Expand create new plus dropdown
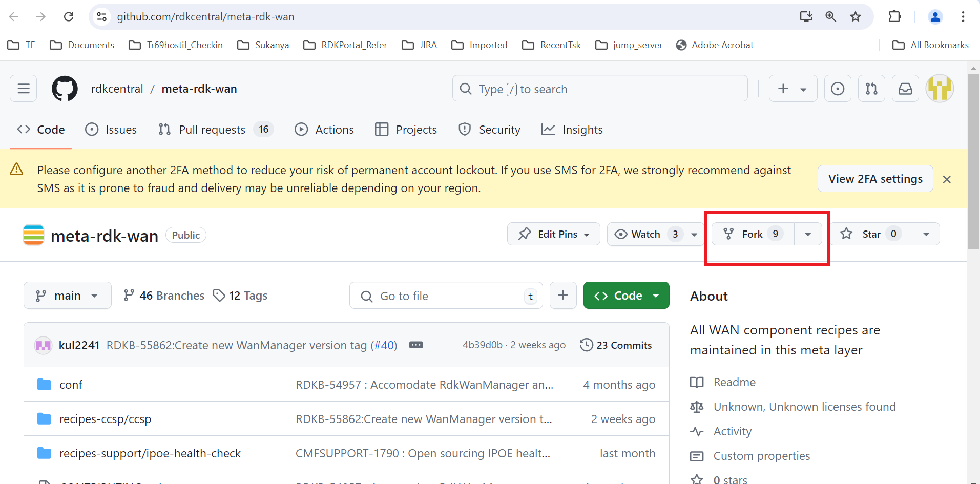Viewport: 980px width, 484px height. 793,89
